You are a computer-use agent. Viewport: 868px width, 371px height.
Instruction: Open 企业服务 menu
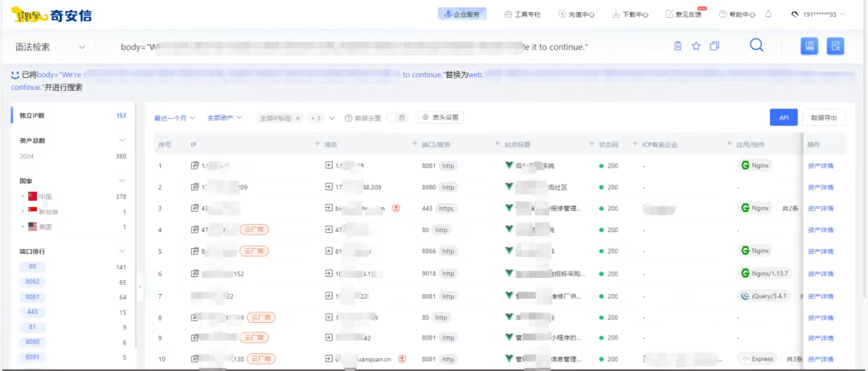click(x=461, y=14)
